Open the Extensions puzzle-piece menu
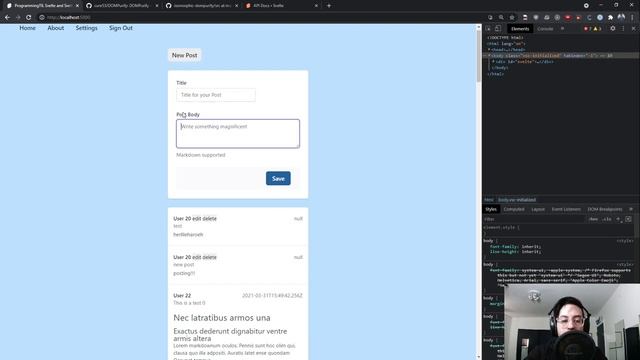Screen dimensions: 640x360 click(611, 18)
